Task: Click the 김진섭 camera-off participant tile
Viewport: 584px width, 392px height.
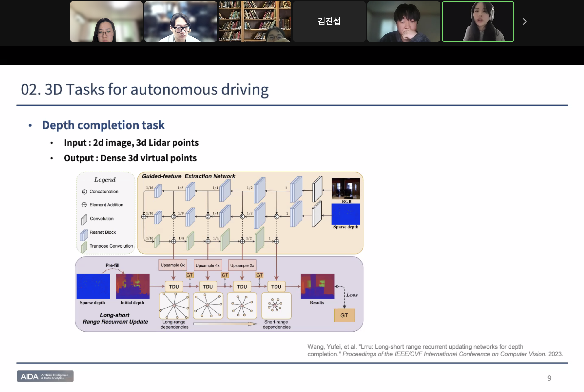Action: (x=329, y=22)
